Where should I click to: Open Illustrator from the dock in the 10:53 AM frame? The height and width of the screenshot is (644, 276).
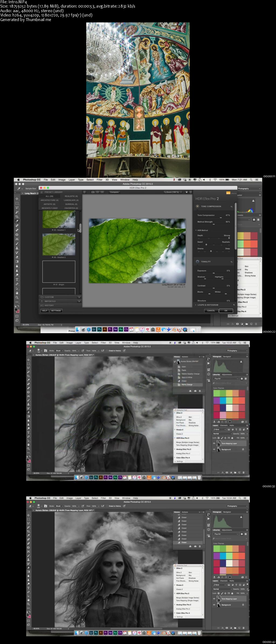click(x=101, y=477)
